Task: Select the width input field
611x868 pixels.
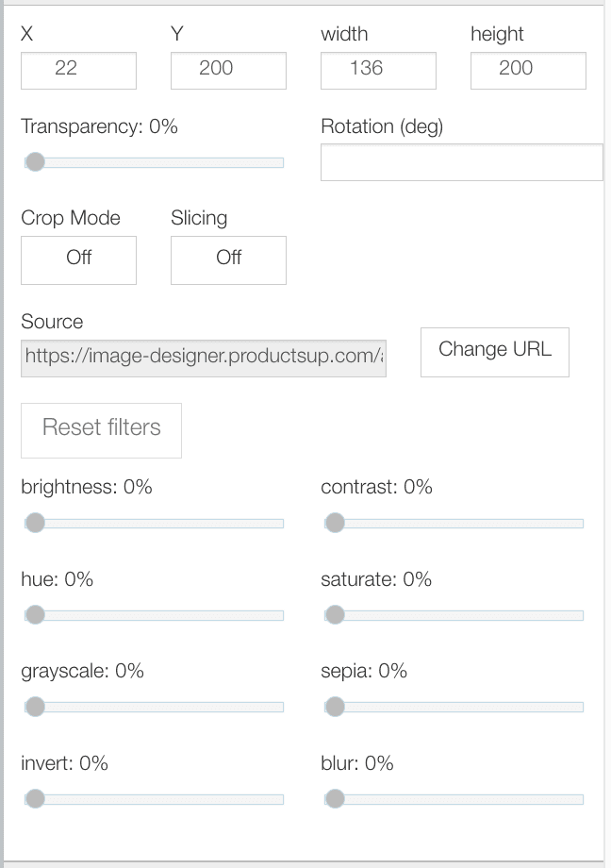Action: tap(378, 70)
